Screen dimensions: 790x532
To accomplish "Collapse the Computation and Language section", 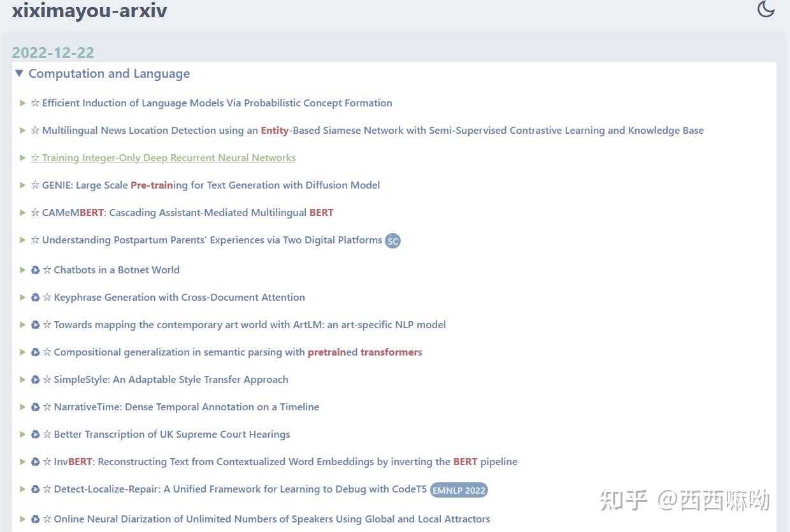I will coord(19,73).
